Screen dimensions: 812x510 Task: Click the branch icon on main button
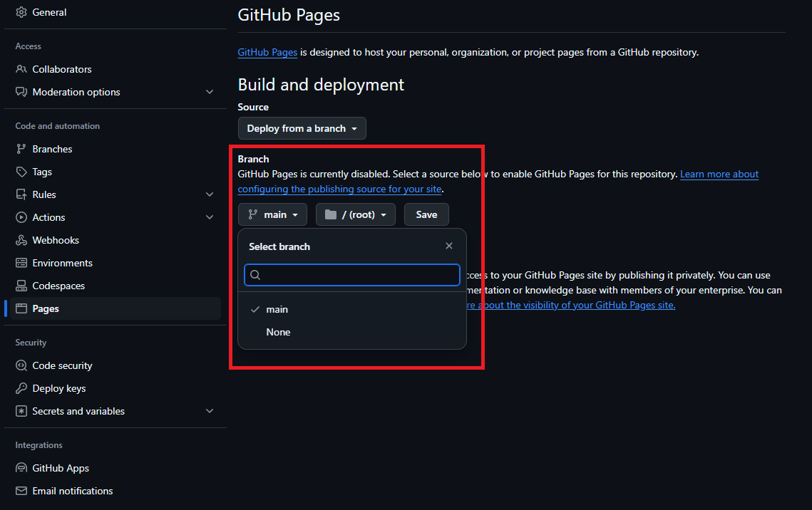(252, 214)
